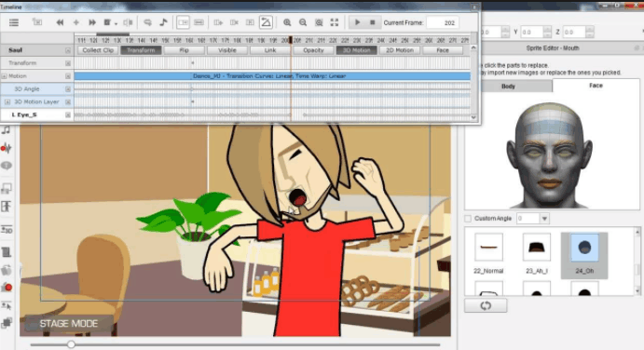
Task: Switch to the Face tab
Action: pos(596,86)
